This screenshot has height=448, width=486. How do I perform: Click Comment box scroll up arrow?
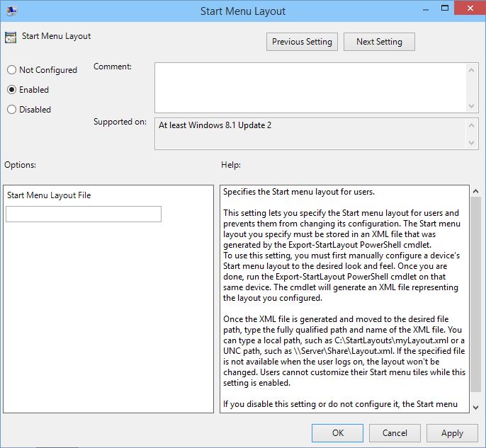473,69
